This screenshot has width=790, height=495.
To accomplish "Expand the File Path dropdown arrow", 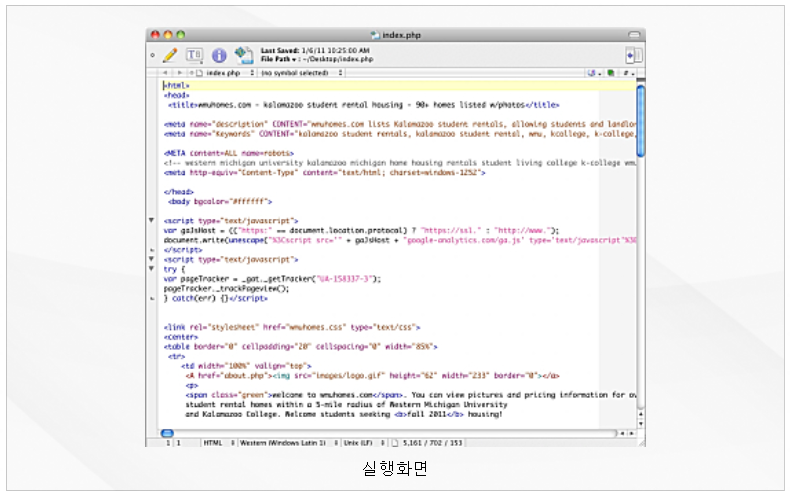I will pyautogui.click(x=294, y=59).
